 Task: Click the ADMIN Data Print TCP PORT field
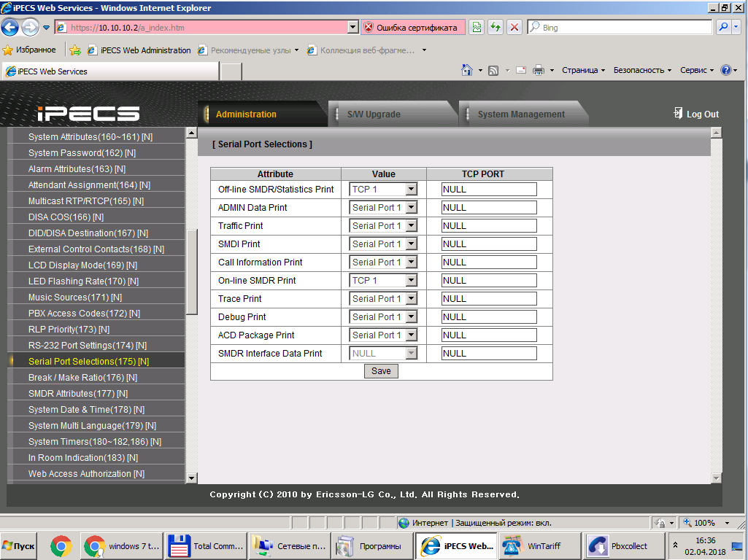[488, 208]
